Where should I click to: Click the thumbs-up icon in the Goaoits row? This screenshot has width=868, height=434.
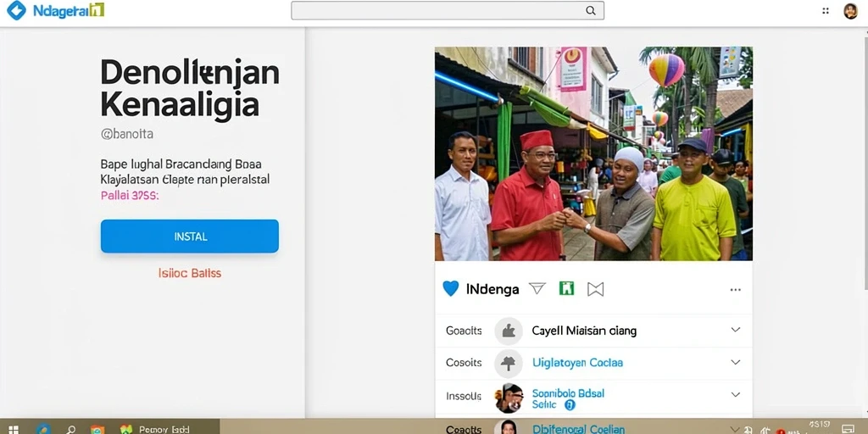tap(509, 331)
